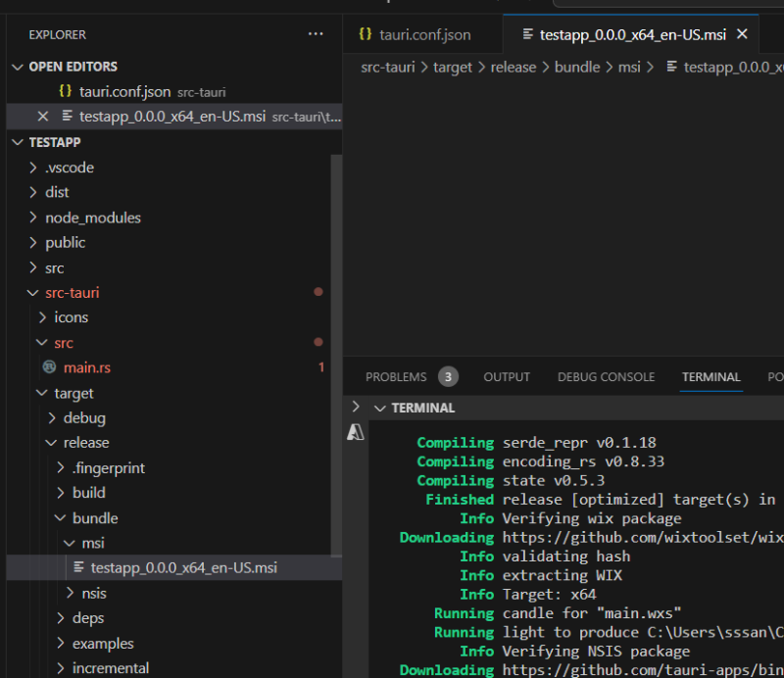
Task: Close the testapp msi editor tab
Action: click(x=742, y=34)
